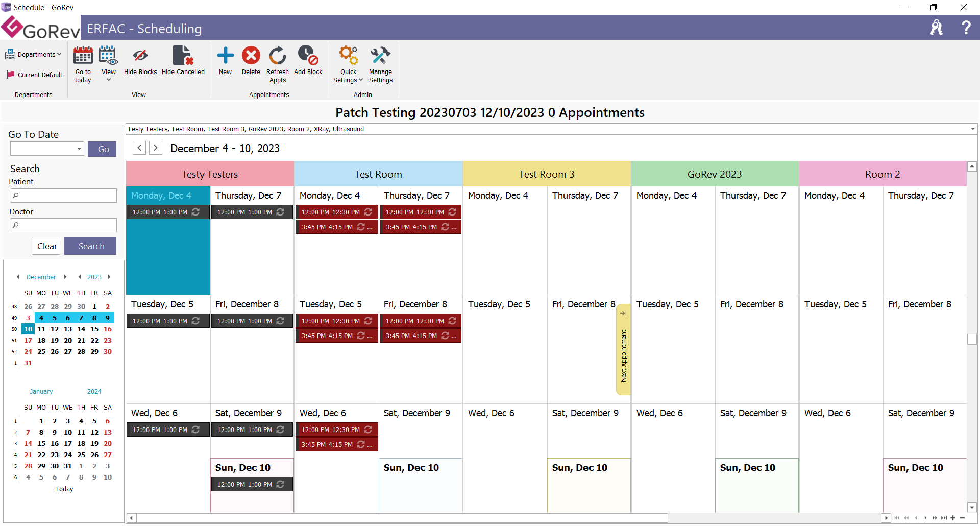Click the vertical scrollbar up arrow

click(972, 166)
